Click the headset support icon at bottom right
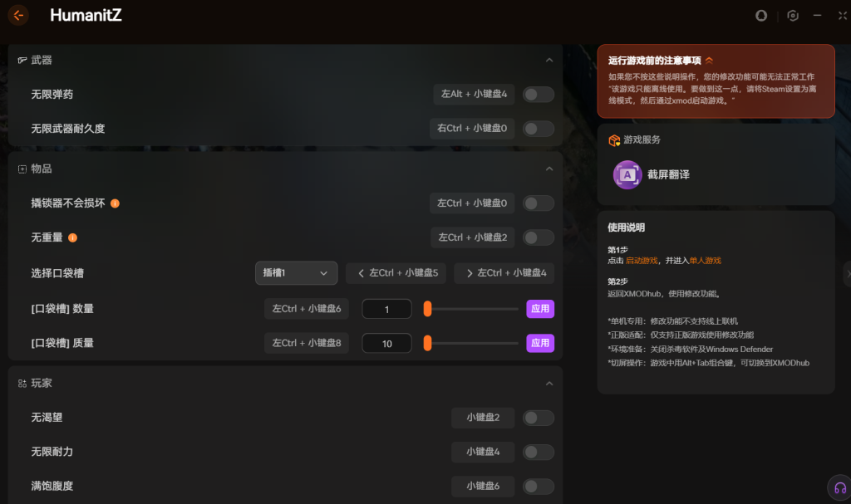Image resolution: width=851 pixels, height=504 pixels. point(839,487)
